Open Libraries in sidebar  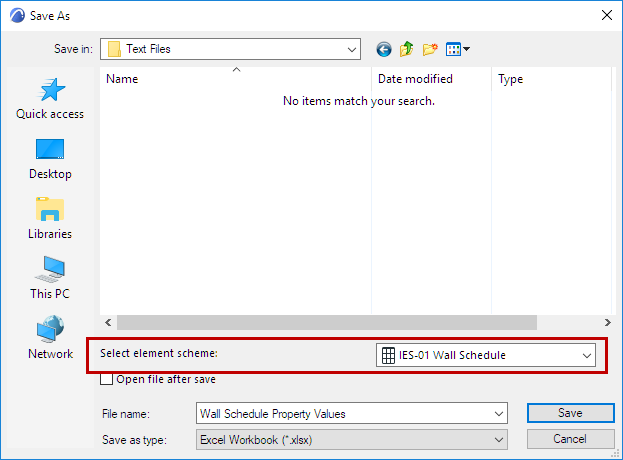click(50, 218)
